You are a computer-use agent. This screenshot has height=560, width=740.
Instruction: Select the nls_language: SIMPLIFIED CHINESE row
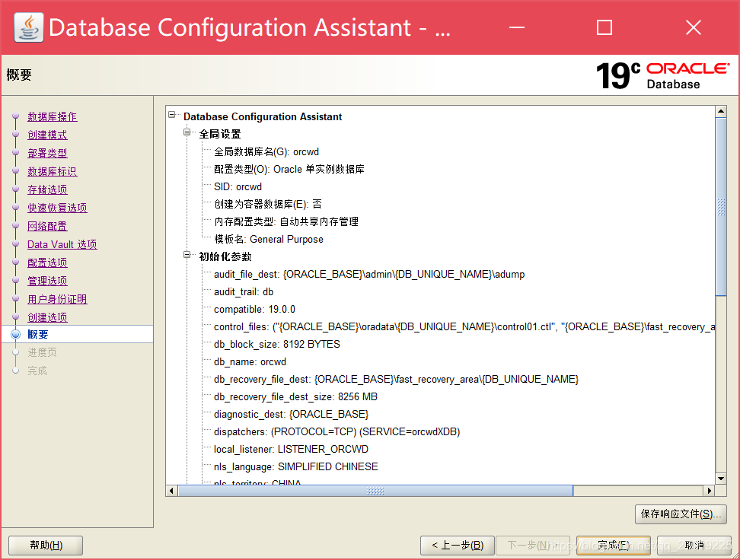296,466
